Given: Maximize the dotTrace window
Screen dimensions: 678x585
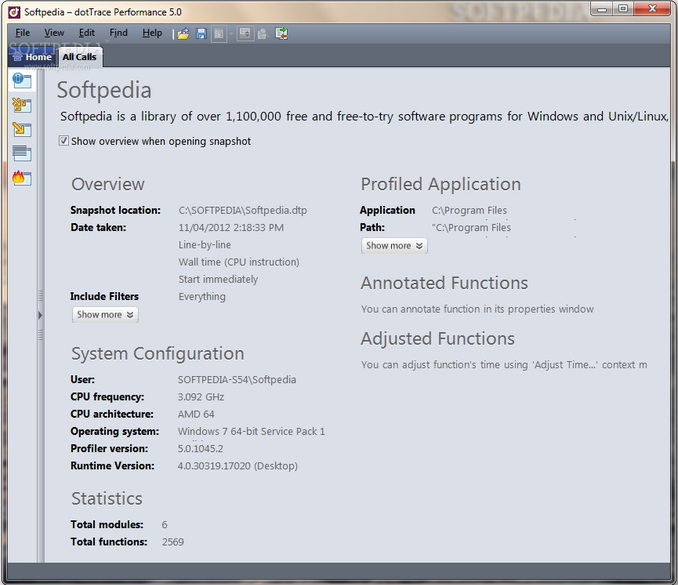Looking at the screenshot, I should coord(623,9).
